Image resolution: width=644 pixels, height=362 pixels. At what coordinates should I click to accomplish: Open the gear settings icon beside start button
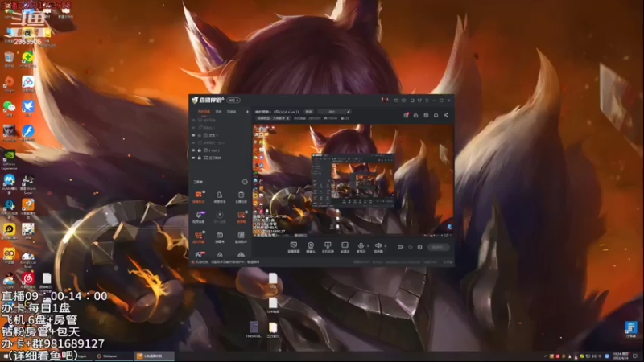(419, 247)
